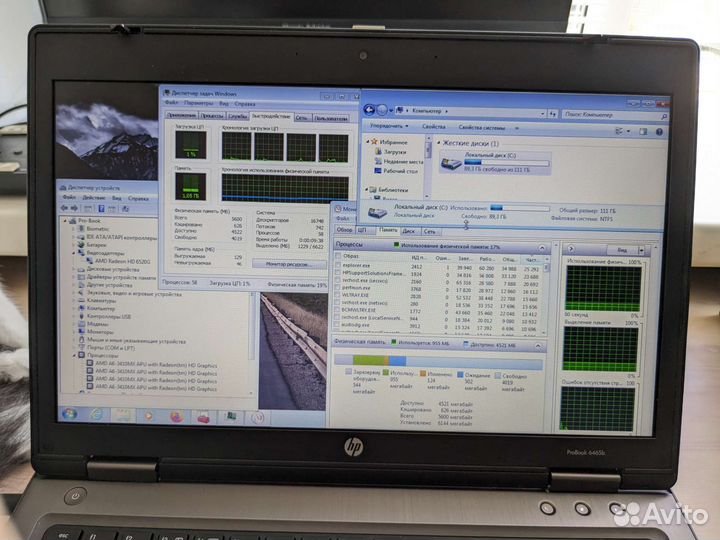Click the Использовано bar in details pane

(x=520, y=208)
